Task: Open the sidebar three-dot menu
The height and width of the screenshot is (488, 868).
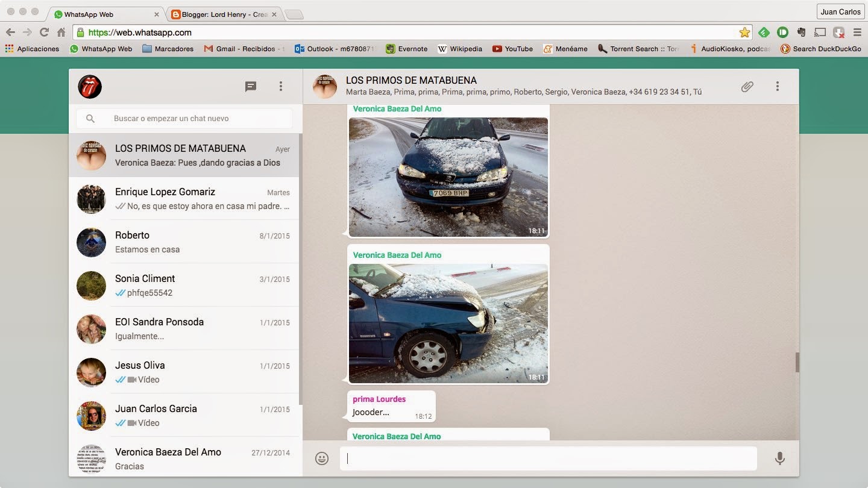Action: pos(281,87)
